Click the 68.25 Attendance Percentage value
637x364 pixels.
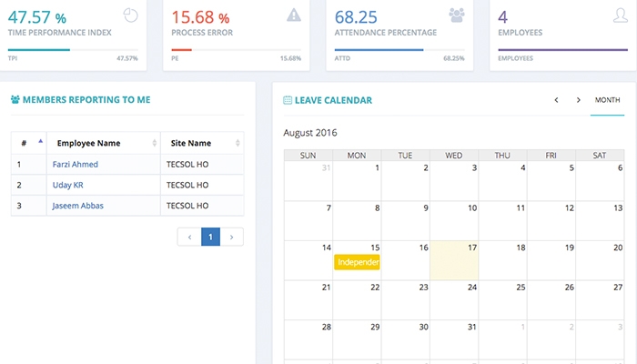pos(356,17)
